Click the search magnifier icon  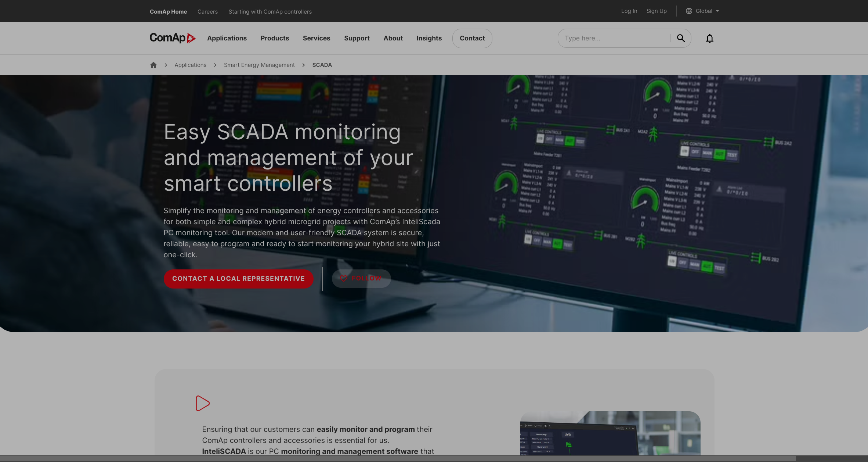point(681,38)
